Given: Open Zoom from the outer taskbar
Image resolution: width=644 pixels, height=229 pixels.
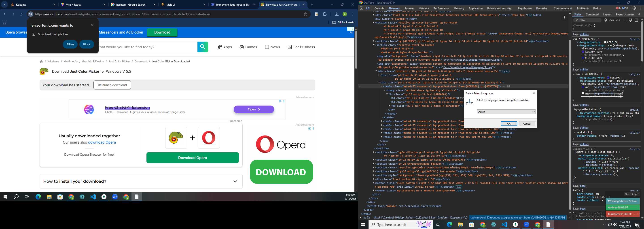Looking at the screenshot, I should tap(526, 225).
